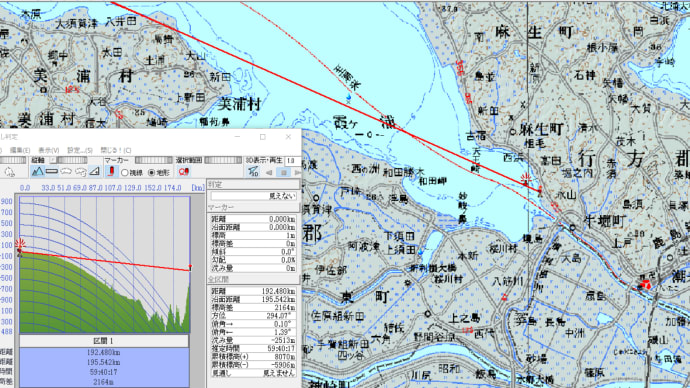Click 59:40:17 in the 区間 1 table
Viewport: 690px width, 388px height.
pos(104,372)
